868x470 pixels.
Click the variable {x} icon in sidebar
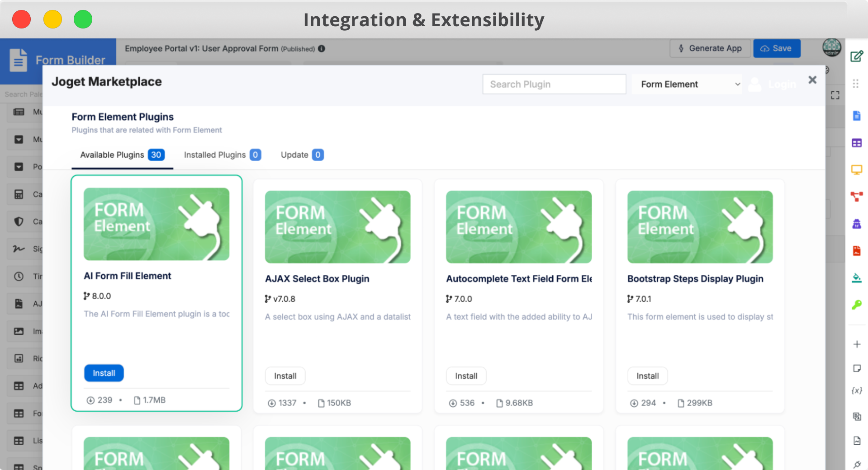[x=856, y=390]
